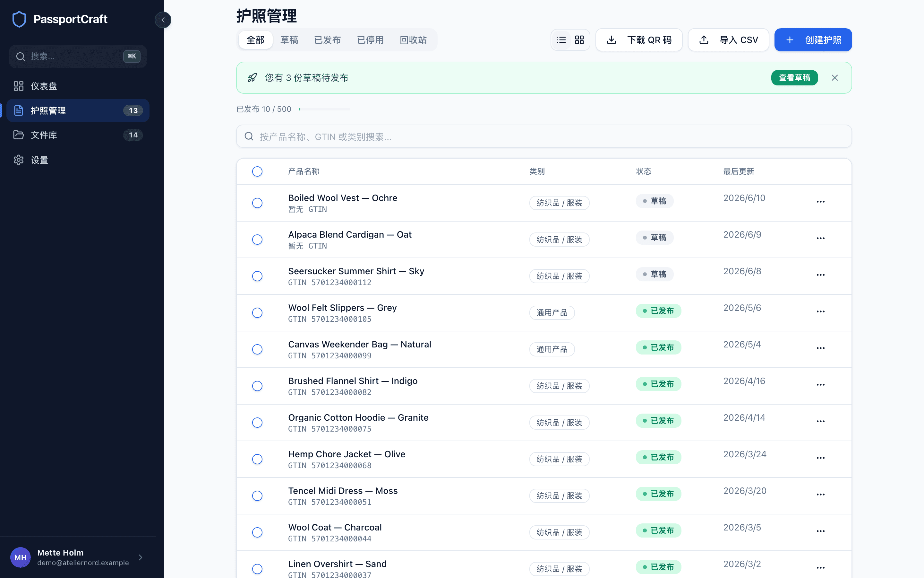Dismiss the drafts pending banner
The width and height of the screenshot is (924, 578).
pyautogui.click(x=835, y=78)
